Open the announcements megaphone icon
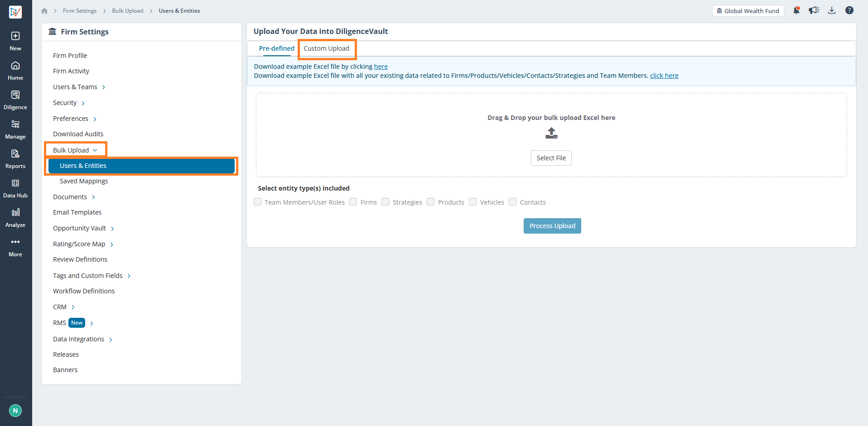Image resolution: width=868 pixels, height=426 pixels. [x=814, y=10]
